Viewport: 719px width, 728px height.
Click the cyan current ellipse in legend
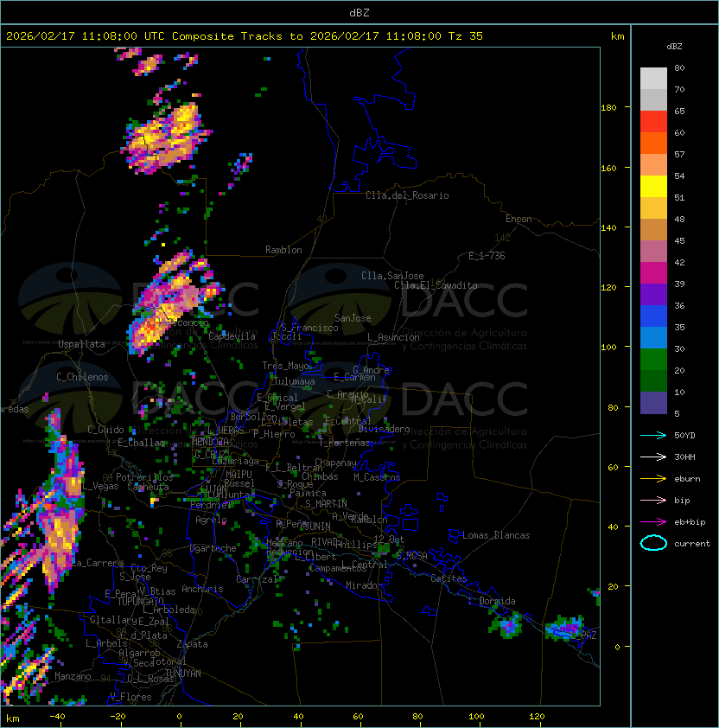tap(653, 543)
